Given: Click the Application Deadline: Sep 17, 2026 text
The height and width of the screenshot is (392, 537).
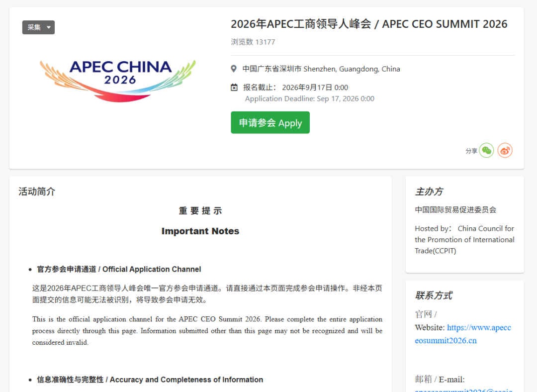Looking at the screenshot, I should (x=310, y=98).
